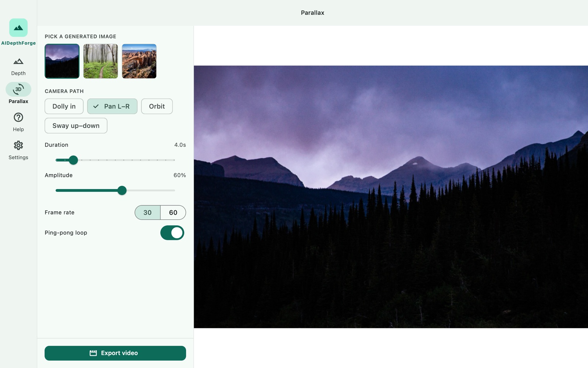The image size is (588, 368).
Task: Pick the desert canyon thumbnail
Action: [x=139, y=61]
